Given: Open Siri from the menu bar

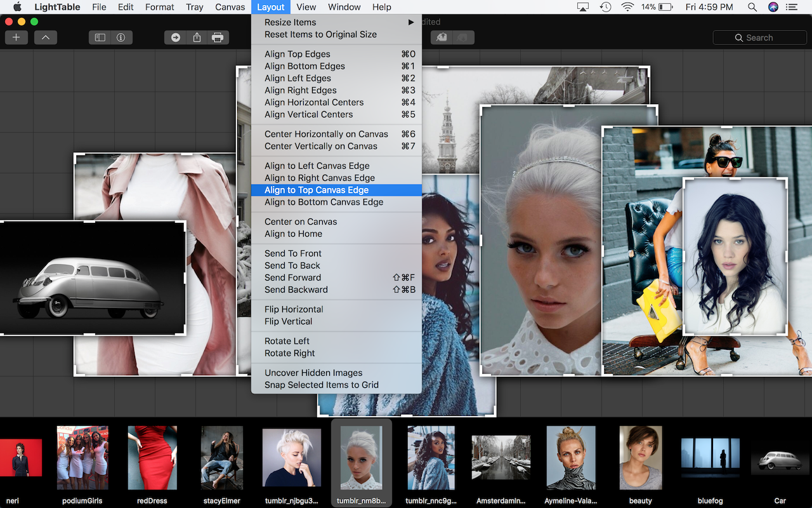Looking at the screenshot, I should pyautogui.click(x=773, y=7).
